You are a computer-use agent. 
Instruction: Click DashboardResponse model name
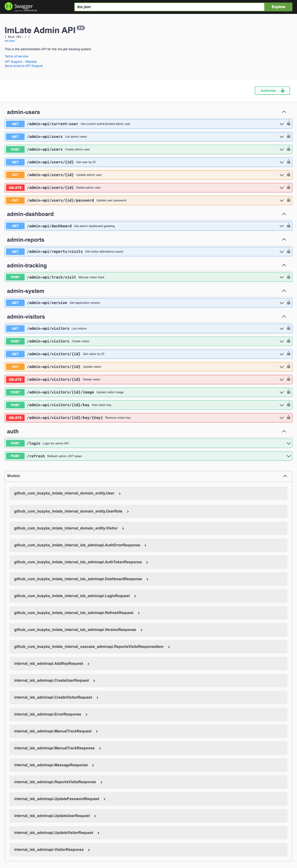(x=78, y=579)
